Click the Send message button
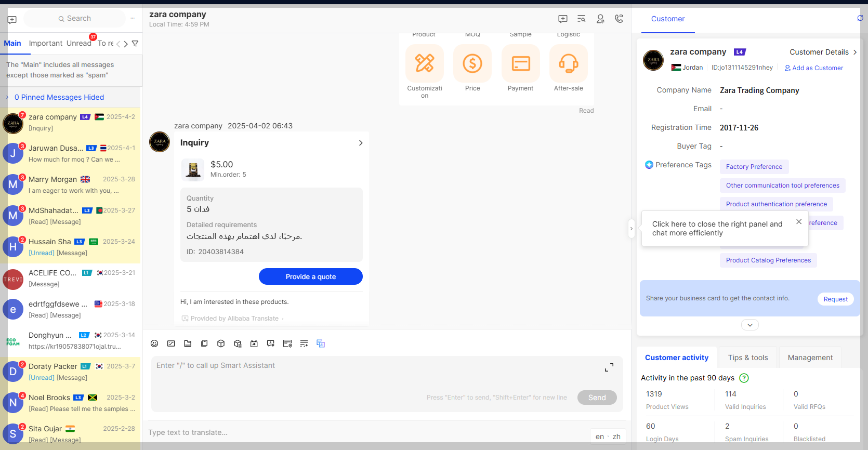This screenshot has width=868, height=450. [x=597, y=398]
